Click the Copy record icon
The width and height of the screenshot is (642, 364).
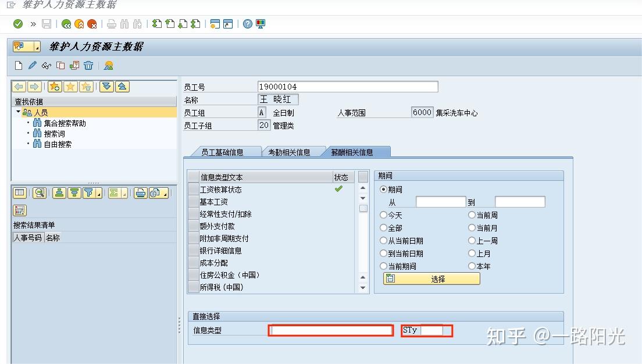click(60, 65)
